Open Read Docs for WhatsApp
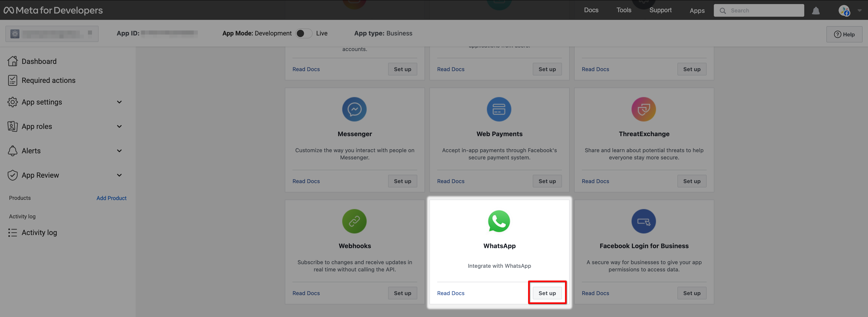Viewport: 868px width, 317px height. click(451, 293)
